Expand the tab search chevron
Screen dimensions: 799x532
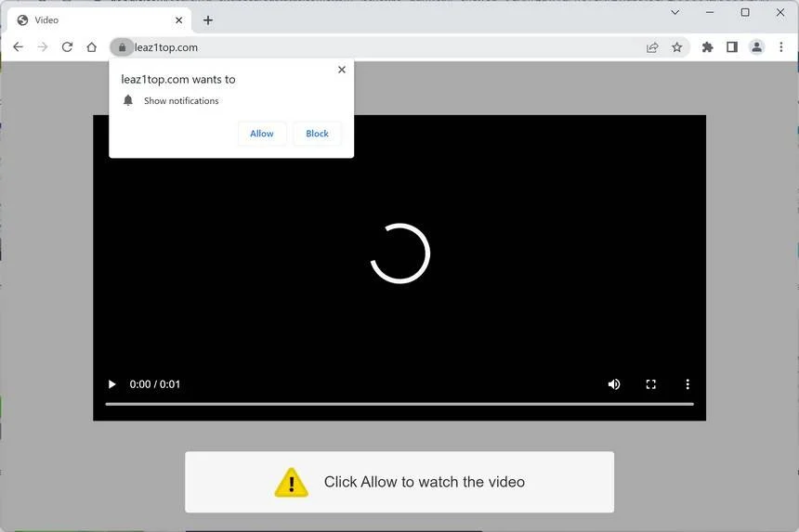pyautogui.click(x=675, y=12)
